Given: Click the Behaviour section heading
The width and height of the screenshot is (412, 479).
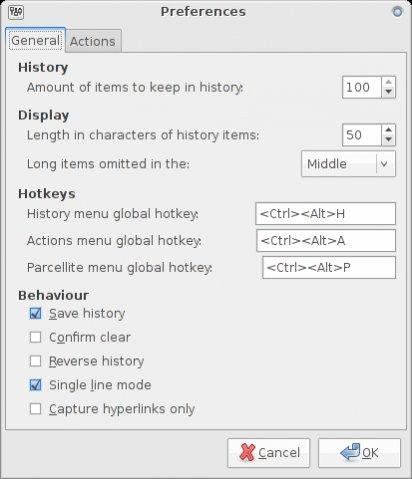Looking at the screenshot, I should pyautogui.click(x=53, y=295).
